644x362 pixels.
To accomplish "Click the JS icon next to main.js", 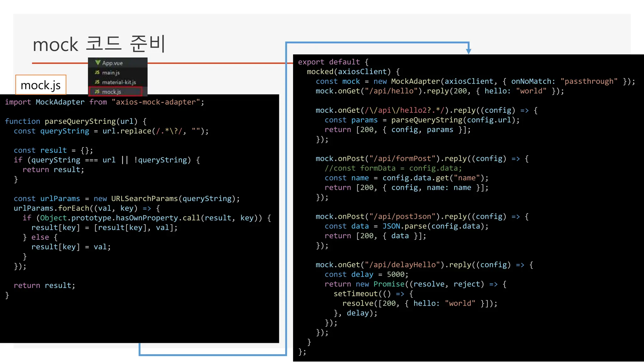I will pos(97,73).
